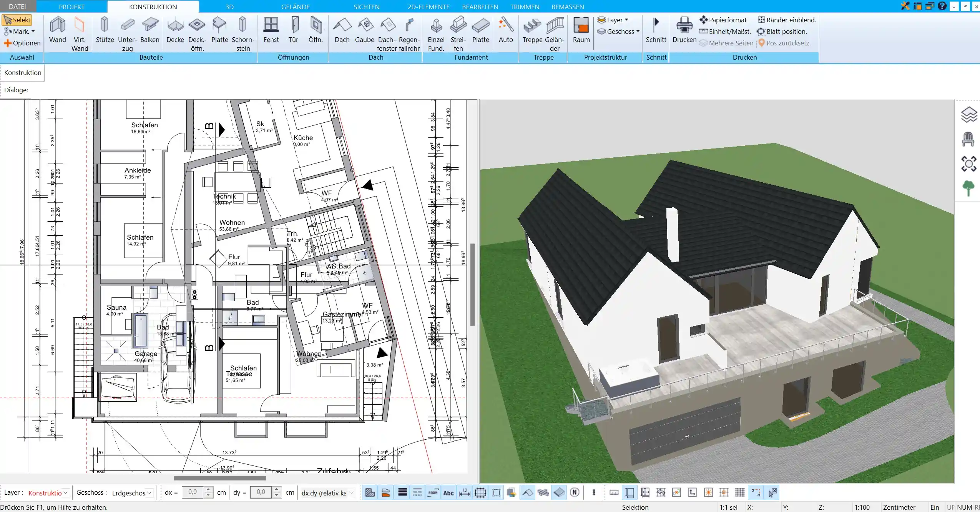Open Optionen in Auswahl group
The width and height of the screenshot is (980, 512).
[x=22, y=43]
